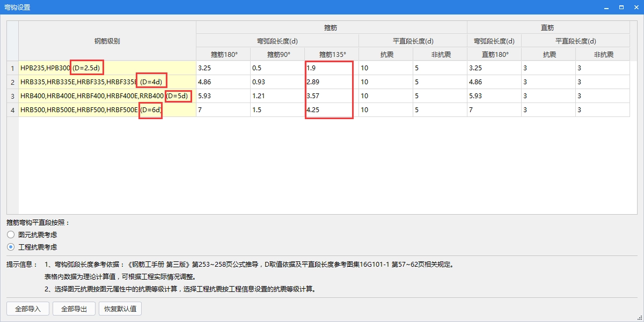The height and width of the screenshot is (322, 644).
Task: Click HRB500,HRB500E steel grade cell
Action: pos(107,110)
